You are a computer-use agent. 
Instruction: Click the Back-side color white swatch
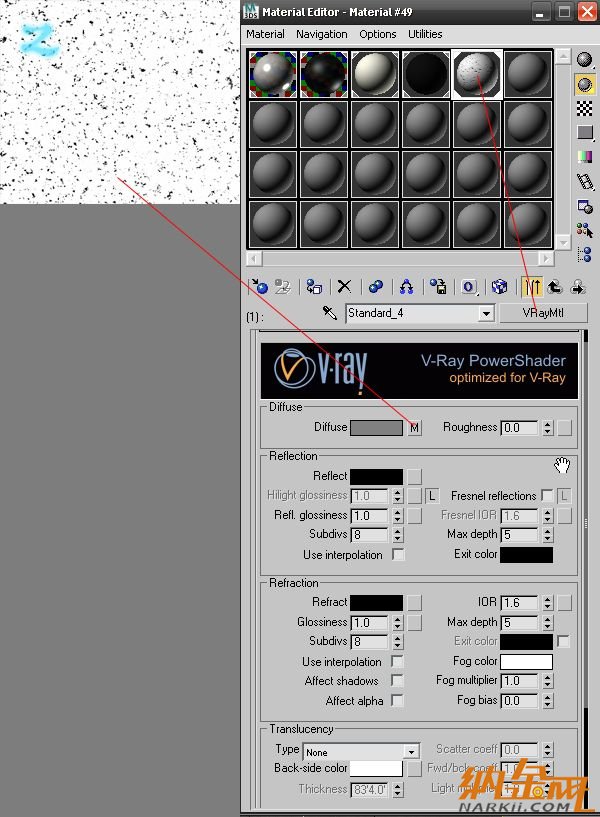pyautogui.click(x=377, y=768)
